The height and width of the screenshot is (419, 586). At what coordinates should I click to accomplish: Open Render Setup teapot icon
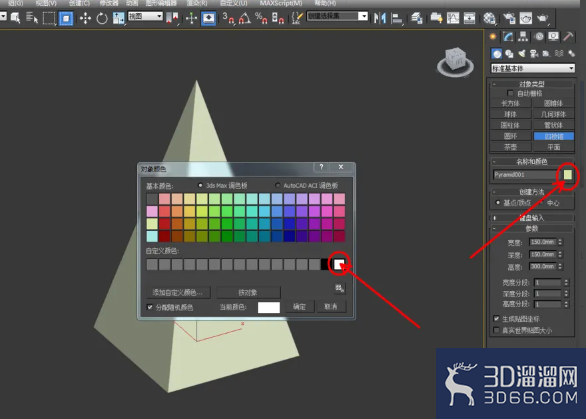coord(509,18)
